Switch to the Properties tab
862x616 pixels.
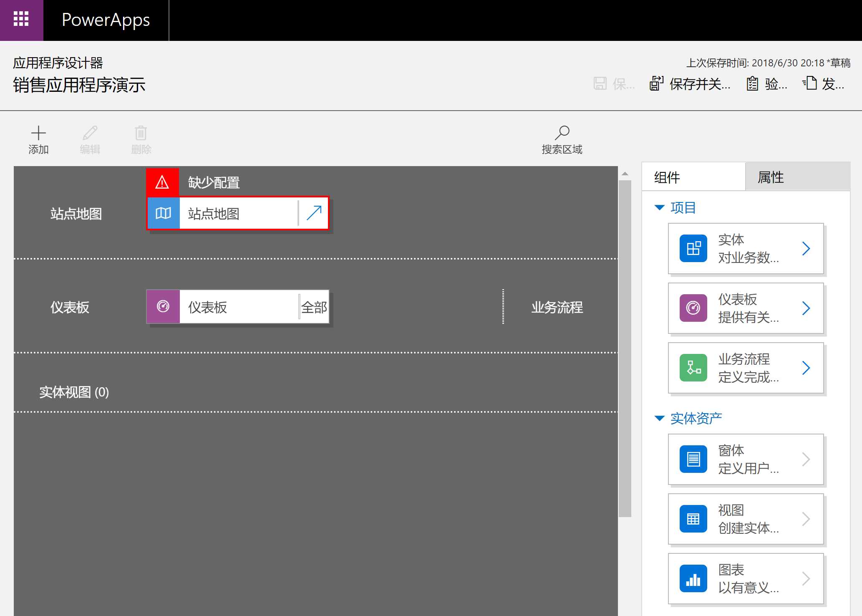798,177
